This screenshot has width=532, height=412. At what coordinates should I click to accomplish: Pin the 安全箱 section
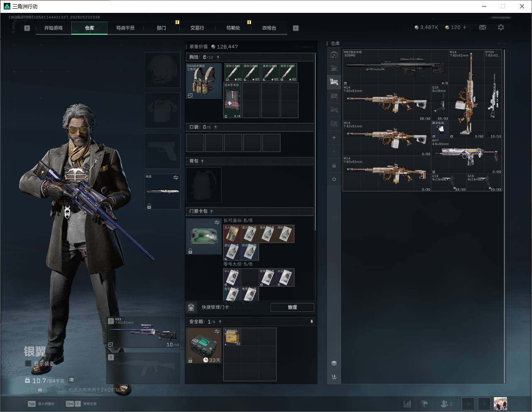pos(311,322)
